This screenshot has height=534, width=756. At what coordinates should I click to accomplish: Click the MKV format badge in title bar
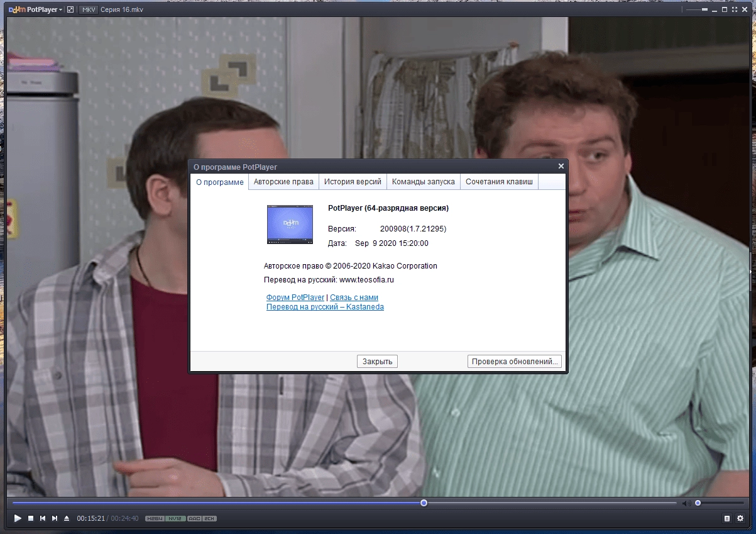89,10
